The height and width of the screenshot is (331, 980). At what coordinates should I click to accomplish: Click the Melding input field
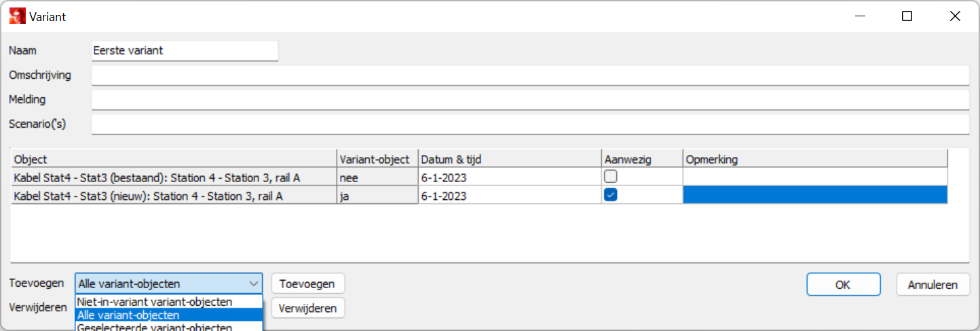click(529, 100)
